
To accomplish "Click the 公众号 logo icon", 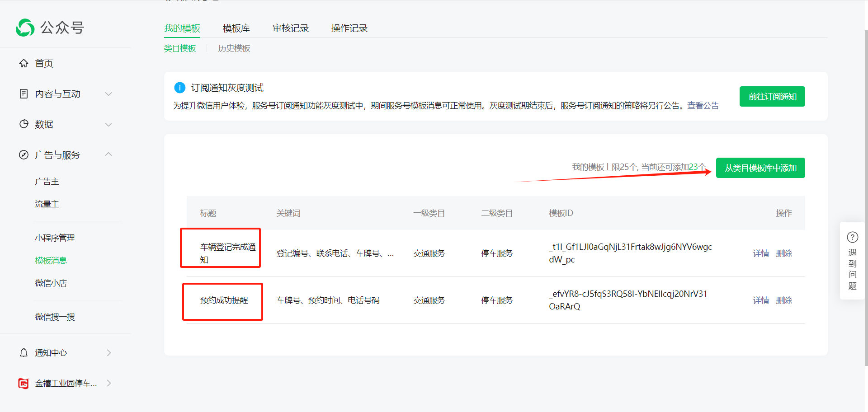I will point(25,28).
